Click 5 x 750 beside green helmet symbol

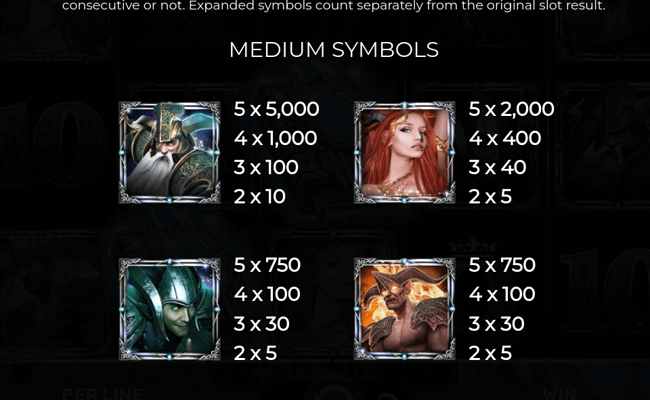pyautogui.click(x=267, y=265)
